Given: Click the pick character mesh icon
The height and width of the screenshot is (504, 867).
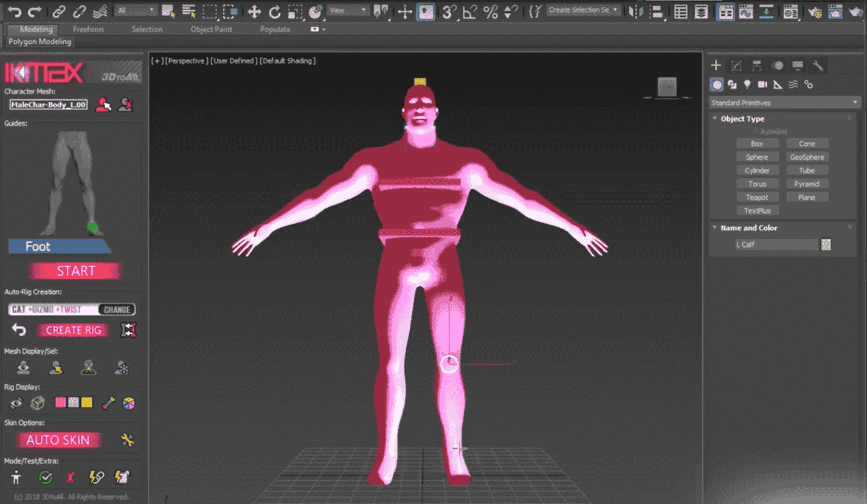Looking at the screenshot, I should pyautogui.click(x=103, y=105).
